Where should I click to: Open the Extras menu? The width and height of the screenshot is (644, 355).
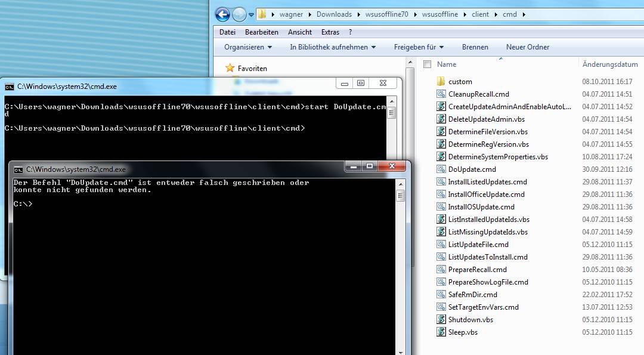click(330, 32)
